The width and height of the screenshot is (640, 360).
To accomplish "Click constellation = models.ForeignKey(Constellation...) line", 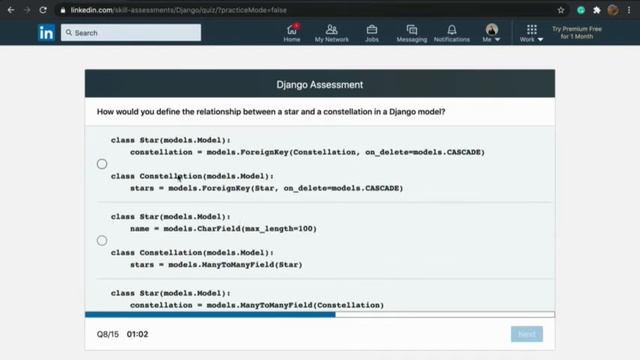I will pyautogui.click(x=307, y=152).
